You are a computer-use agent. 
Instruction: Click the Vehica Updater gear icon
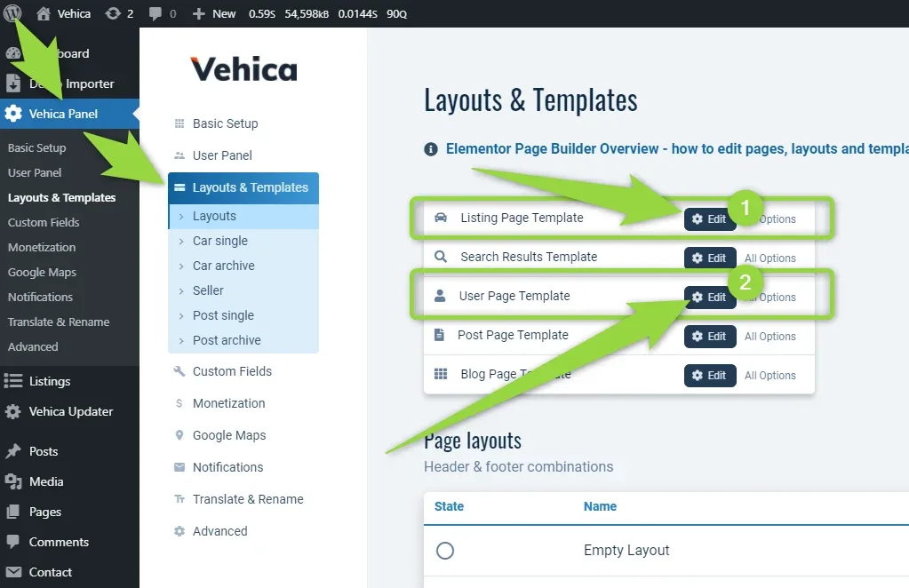click(12, 411)
